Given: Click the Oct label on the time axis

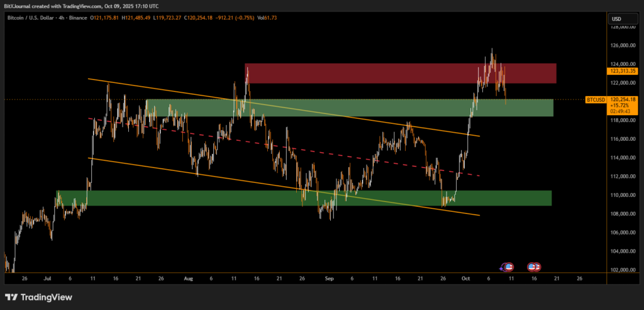Looking at the screenshot, I should click(x=465, y=277).
